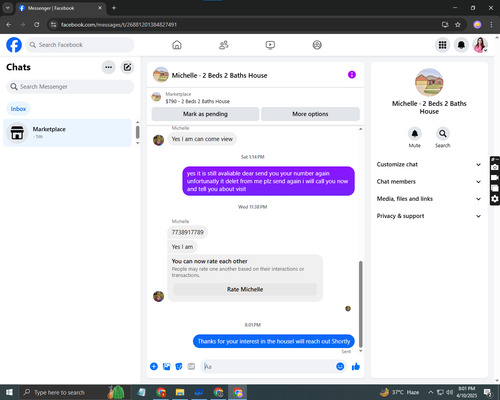Open the taskbar clock showing 8:01 PM
The image size is (500, 400).
(x=467, y=392)
